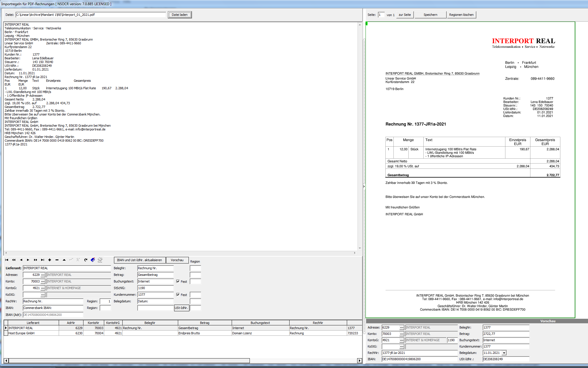Click the Vorschau USt-IdNr. field DE208208249
This screenshot has height=368, width=588.
point(506,359)
